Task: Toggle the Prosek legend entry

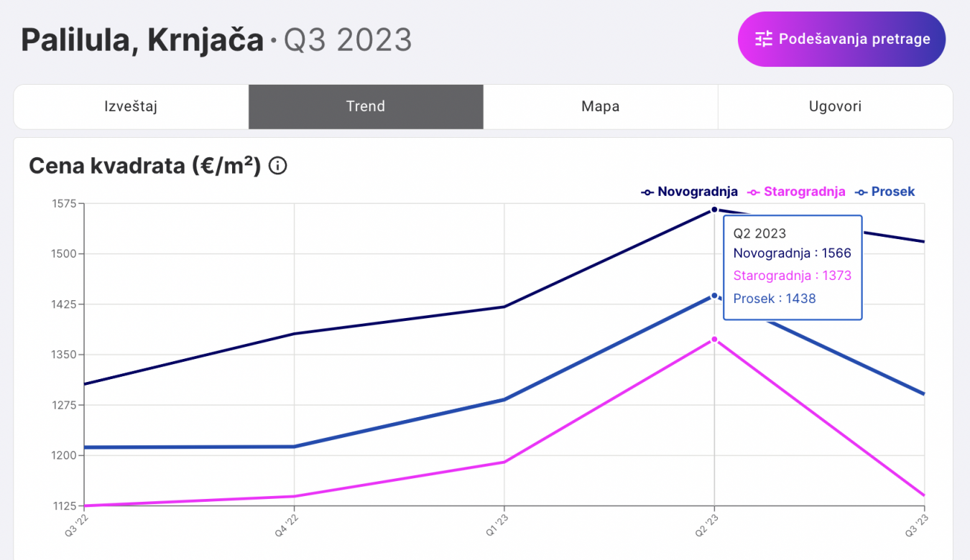Action: (885, 192)
